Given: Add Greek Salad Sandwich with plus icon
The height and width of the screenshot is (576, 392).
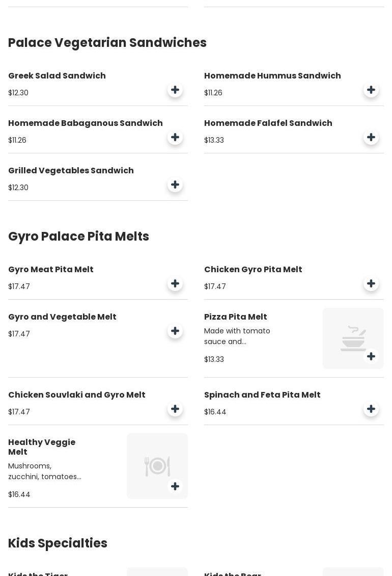Looking at the screenshot, I should coord(175,90).
